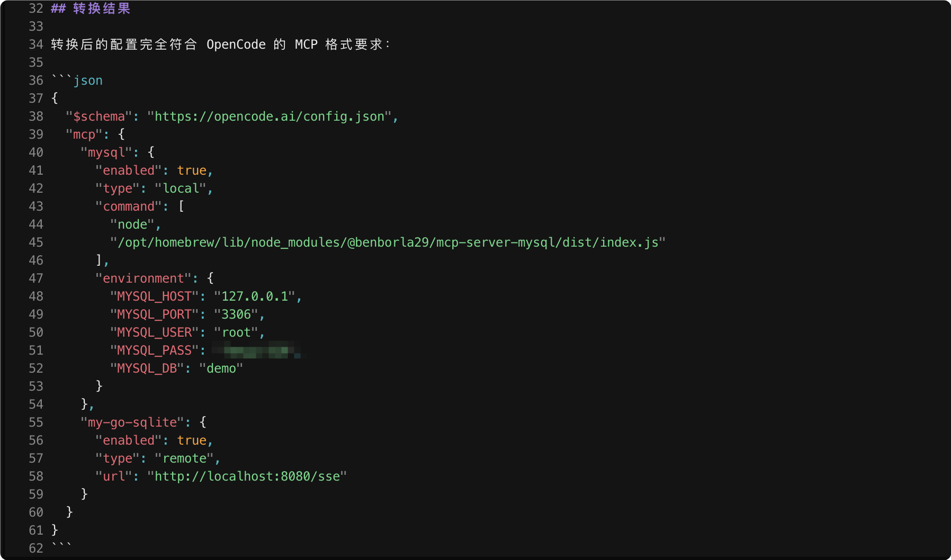Click the heading "## 转换结果"

click(91, 8)
